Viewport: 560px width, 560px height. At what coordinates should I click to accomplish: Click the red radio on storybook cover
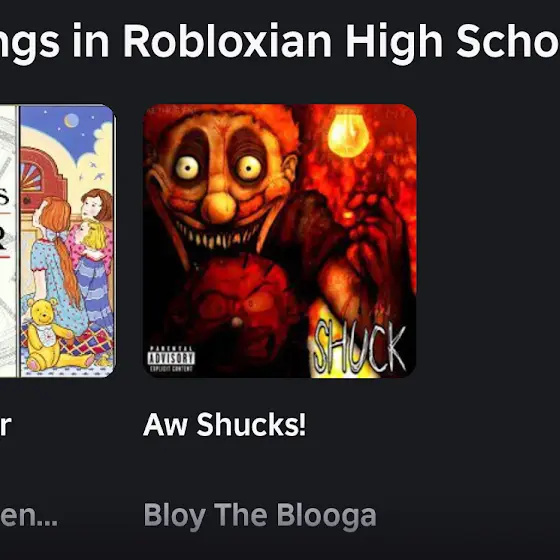point(41,182)
